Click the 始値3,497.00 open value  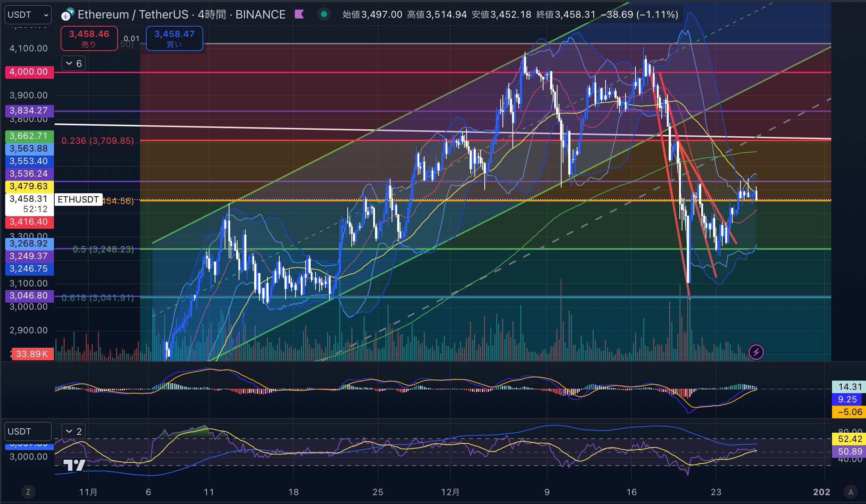[x=372, y=14]
